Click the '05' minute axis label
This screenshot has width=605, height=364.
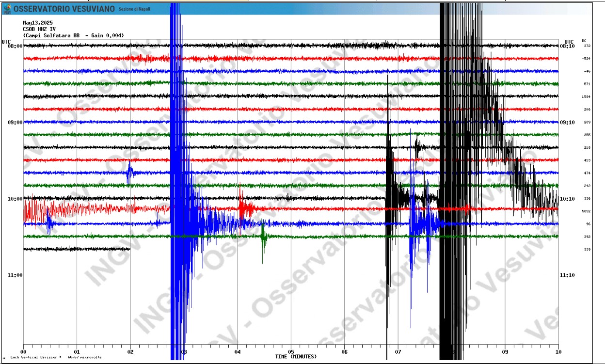(x=291, y=352)
